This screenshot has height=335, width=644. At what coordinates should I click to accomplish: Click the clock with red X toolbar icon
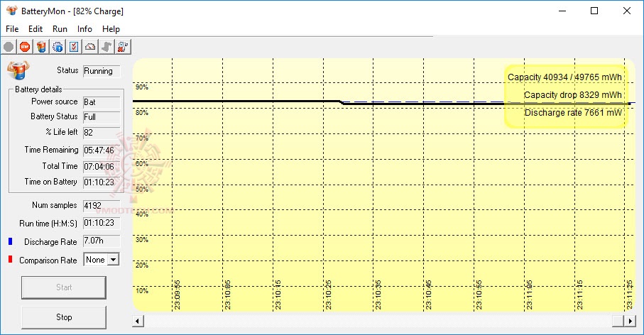click(123, 47)
